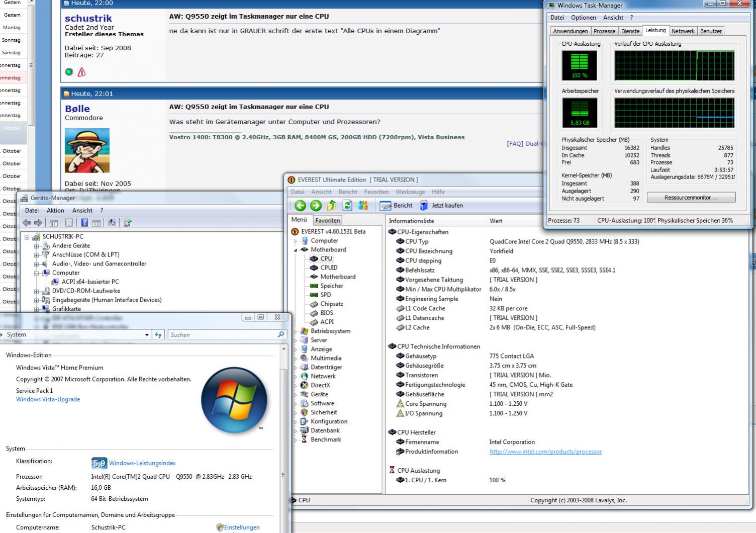Click refresh arrows beside System address bar
This screenshot has width=756, height=533.
158,334
